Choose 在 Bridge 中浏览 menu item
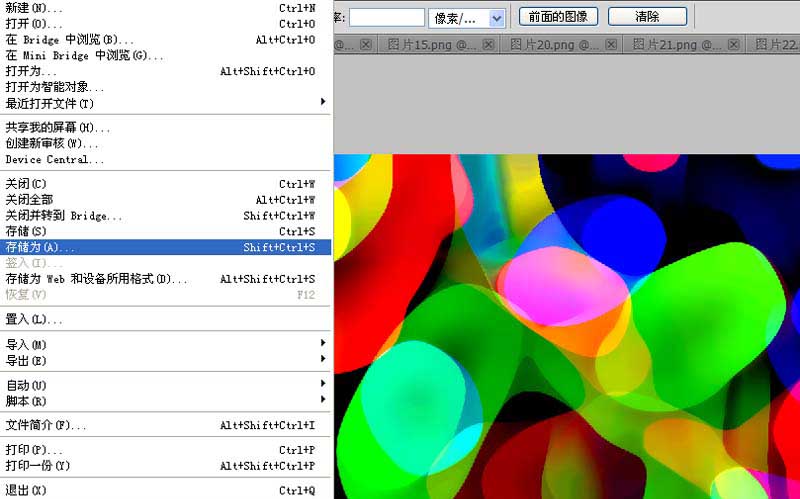 click(x=165, y=39)
